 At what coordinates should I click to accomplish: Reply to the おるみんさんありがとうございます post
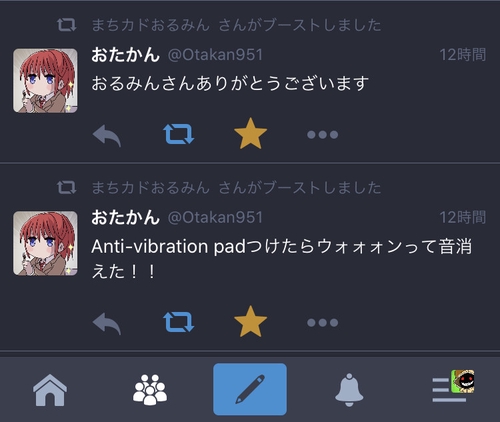[x=107, y=135]
